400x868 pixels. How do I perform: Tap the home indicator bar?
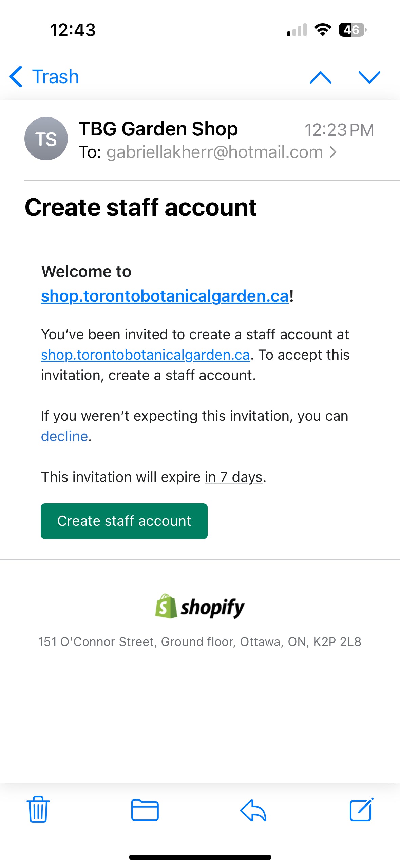(200, 857)
